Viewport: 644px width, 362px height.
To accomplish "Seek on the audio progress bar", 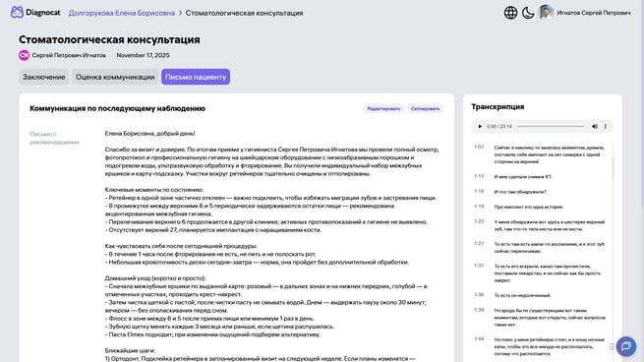I will [x=551, y=127].
